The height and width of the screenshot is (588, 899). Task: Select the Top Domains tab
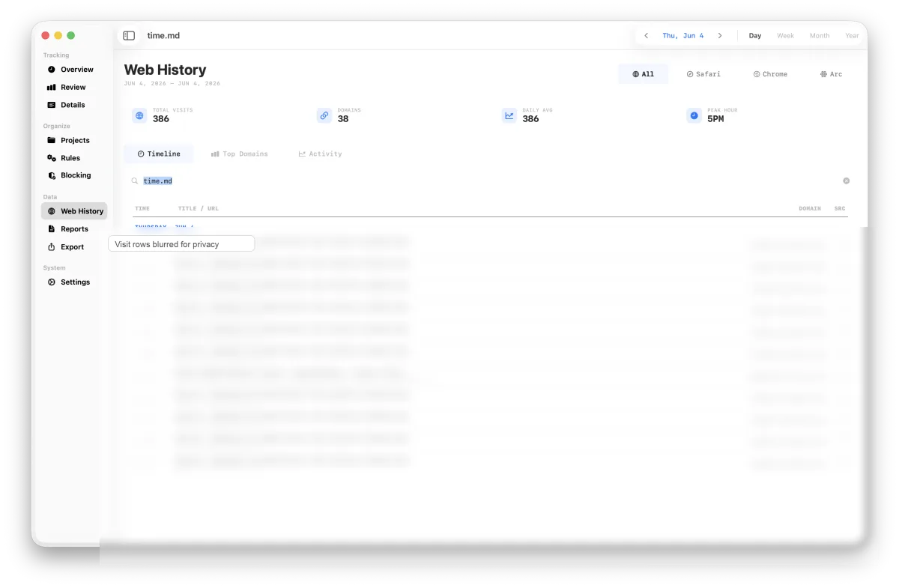(239, 154)
